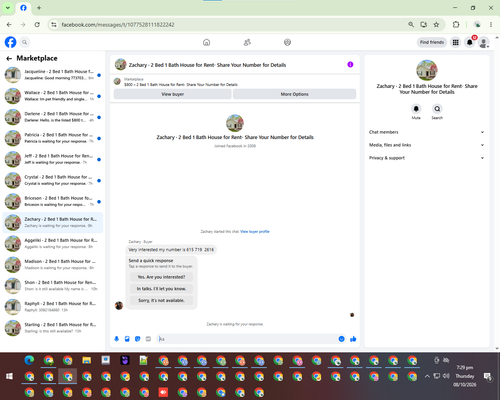500x400 pixels.
Task: Expand Media, files and links section
Action: point(427,145)
